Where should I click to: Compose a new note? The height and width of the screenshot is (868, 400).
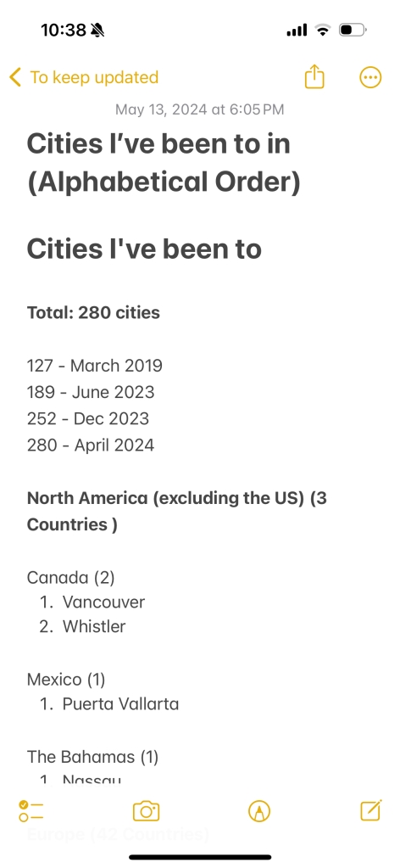tap(370, 811)
